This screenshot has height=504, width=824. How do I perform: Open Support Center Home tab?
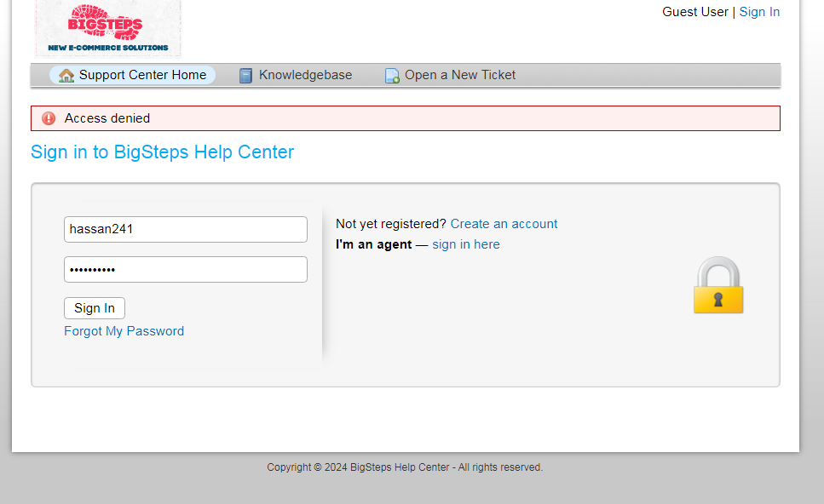(x=132, y=75)
